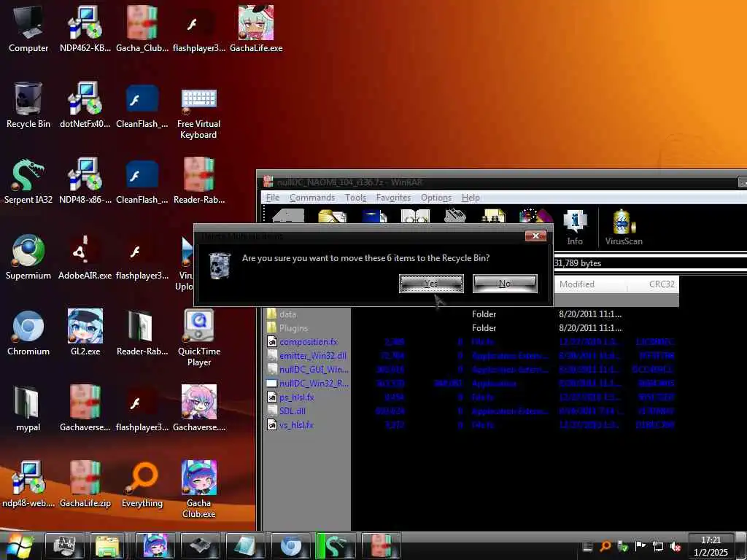Select the ndp48-web installer desktop icon

[x=28, y=484]
